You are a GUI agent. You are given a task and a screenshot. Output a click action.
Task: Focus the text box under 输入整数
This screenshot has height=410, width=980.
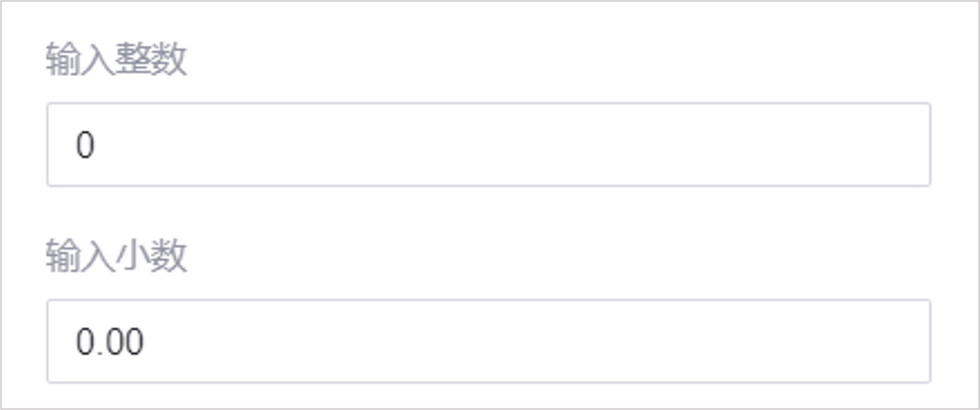click(488, 145)
